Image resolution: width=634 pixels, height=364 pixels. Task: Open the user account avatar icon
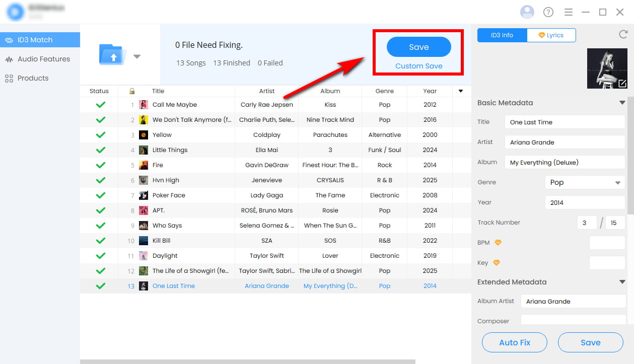527,12
